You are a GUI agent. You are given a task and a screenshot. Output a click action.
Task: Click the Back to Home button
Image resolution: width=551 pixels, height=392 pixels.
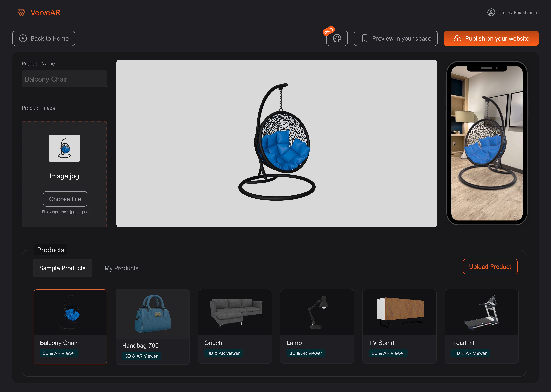tap(44, 38)
